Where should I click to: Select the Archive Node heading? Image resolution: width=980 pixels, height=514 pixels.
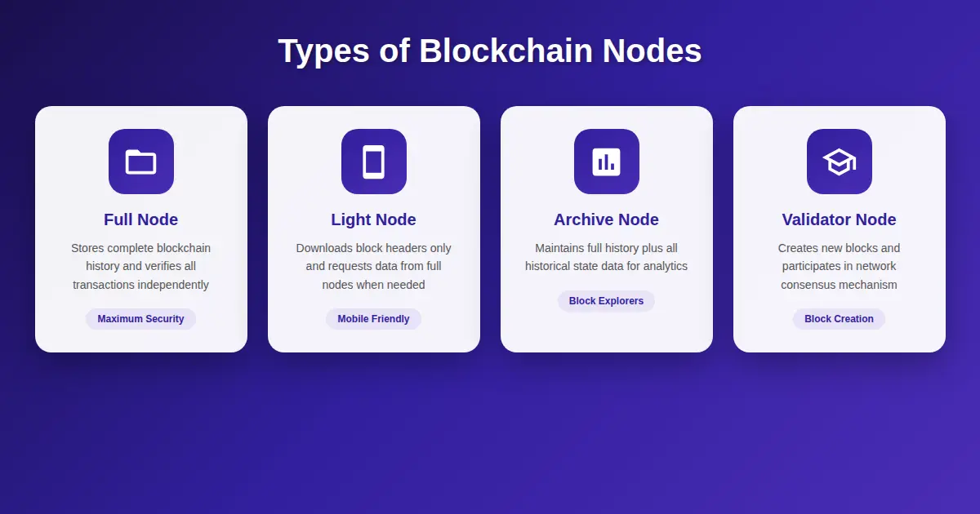[606, 219]
